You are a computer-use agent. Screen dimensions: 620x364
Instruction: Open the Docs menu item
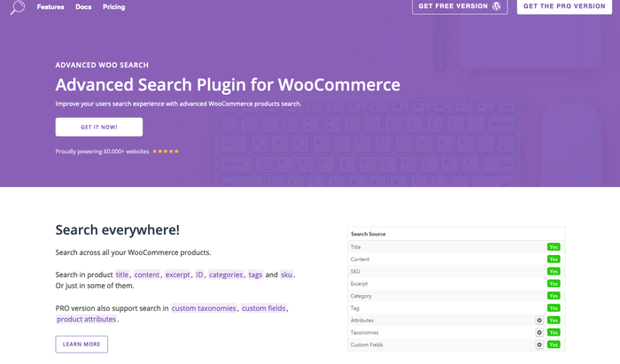click(83, 7)
